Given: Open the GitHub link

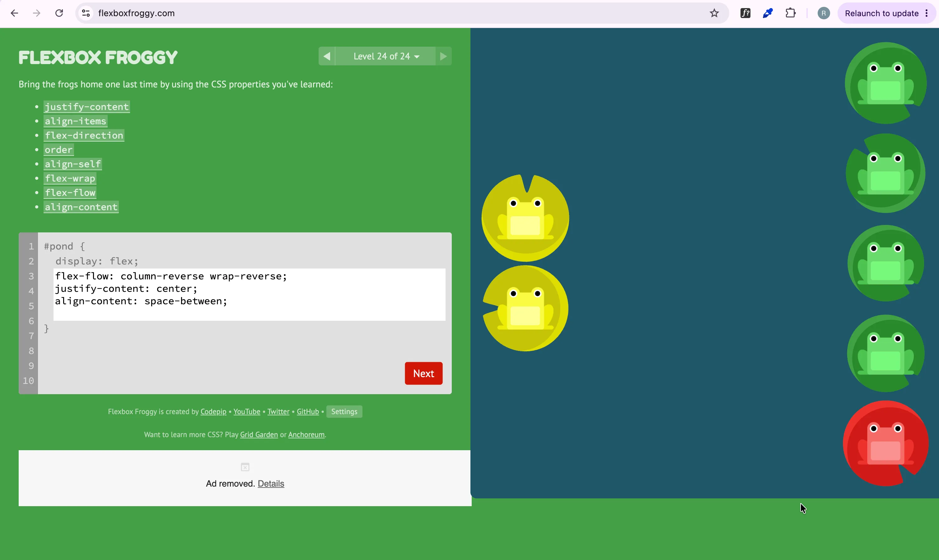Looking at the screenshot, I should click(307, 412).
